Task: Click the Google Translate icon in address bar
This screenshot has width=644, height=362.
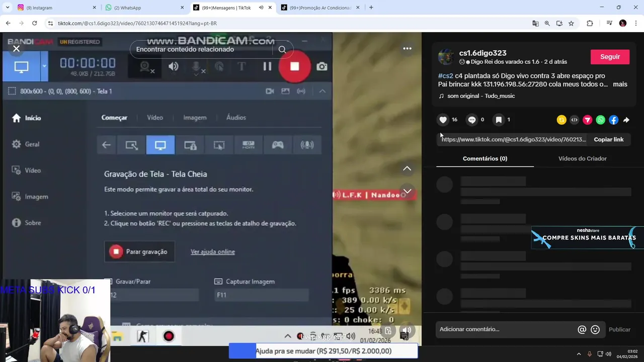Action: pos(535,23)
